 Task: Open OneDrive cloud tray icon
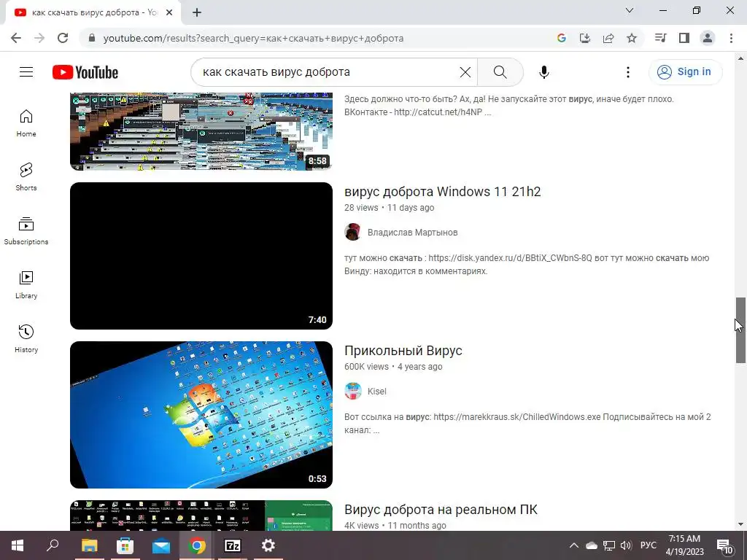591,545
